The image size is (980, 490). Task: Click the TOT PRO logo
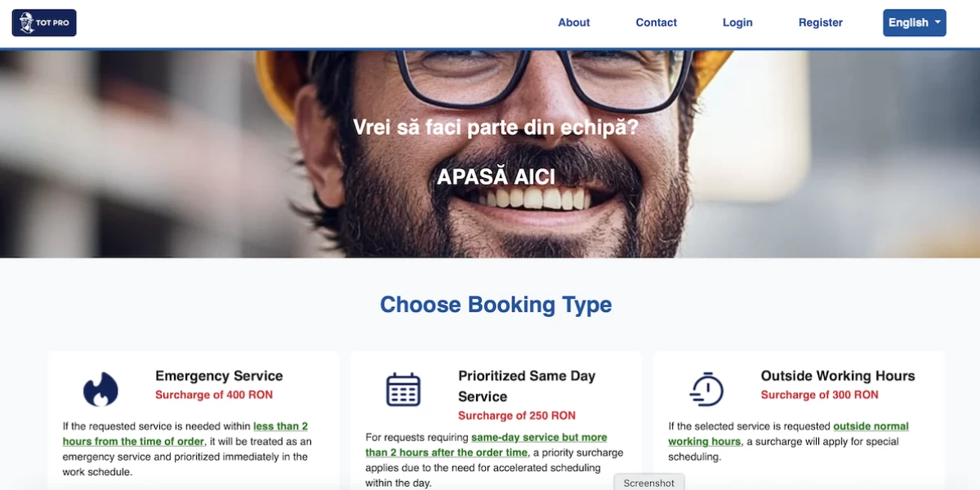[x=44, y=23]
